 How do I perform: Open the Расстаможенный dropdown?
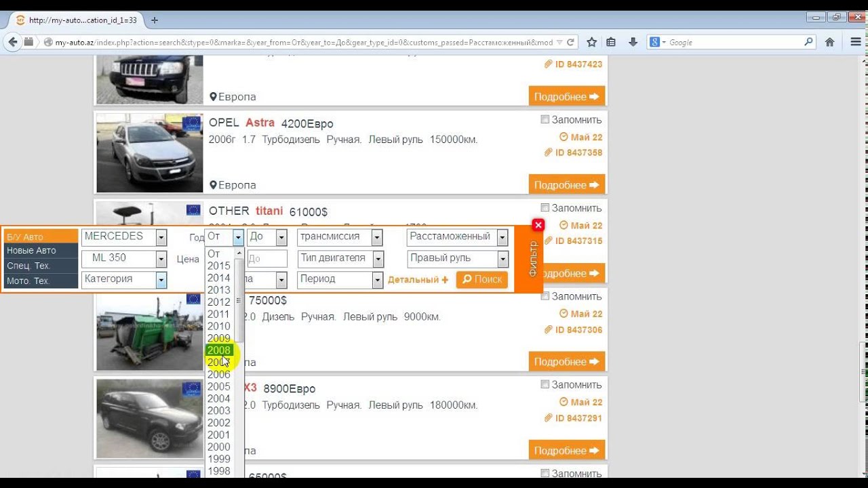coord(458,237)
